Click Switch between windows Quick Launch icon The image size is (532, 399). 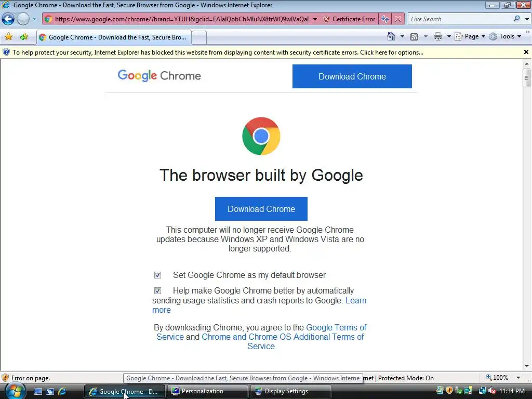(50, 391)
